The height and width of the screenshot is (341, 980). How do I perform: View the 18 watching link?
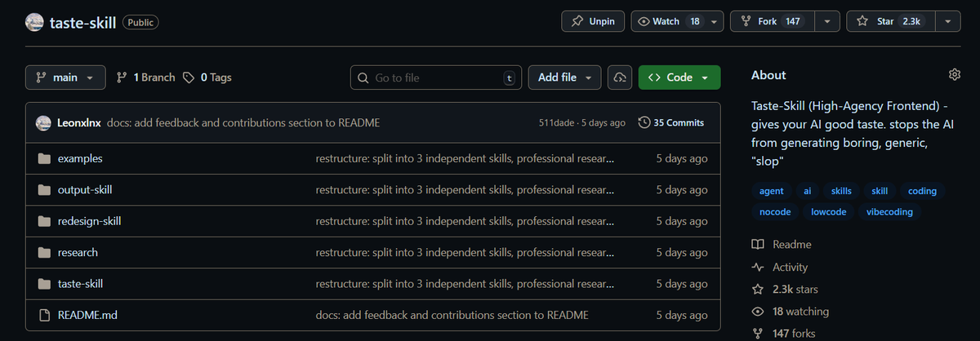(791, 311)
